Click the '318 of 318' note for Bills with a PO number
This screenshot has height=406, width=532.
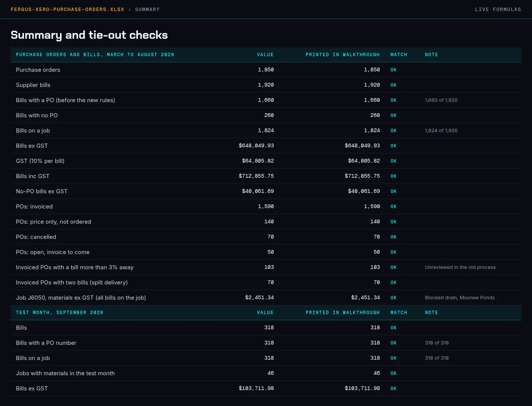pyautogui.click(x=437, y=343)
